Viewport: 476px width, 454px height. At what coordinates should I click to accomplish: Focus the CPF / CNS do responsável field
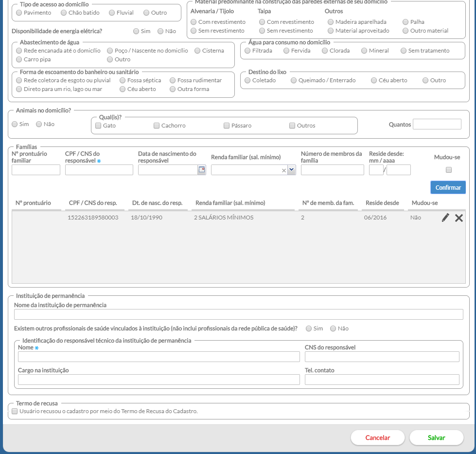tap(99, 170)
